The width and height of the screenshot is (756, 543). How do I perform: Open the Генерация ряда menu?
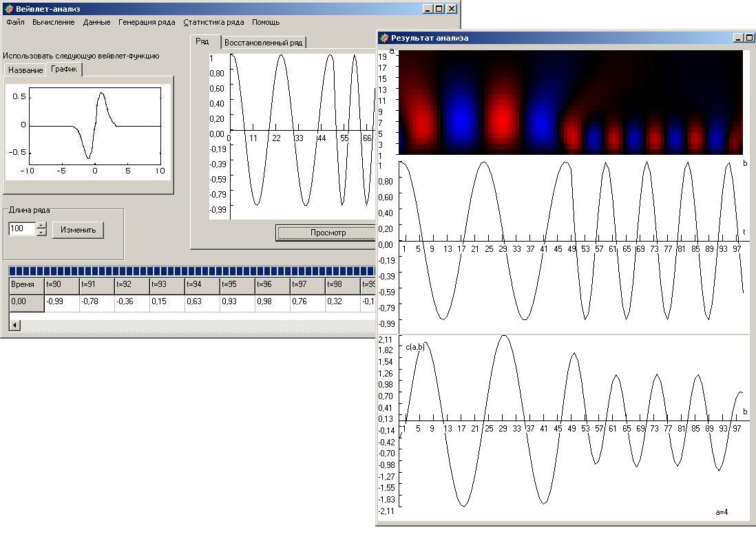(x=147, y=22)
